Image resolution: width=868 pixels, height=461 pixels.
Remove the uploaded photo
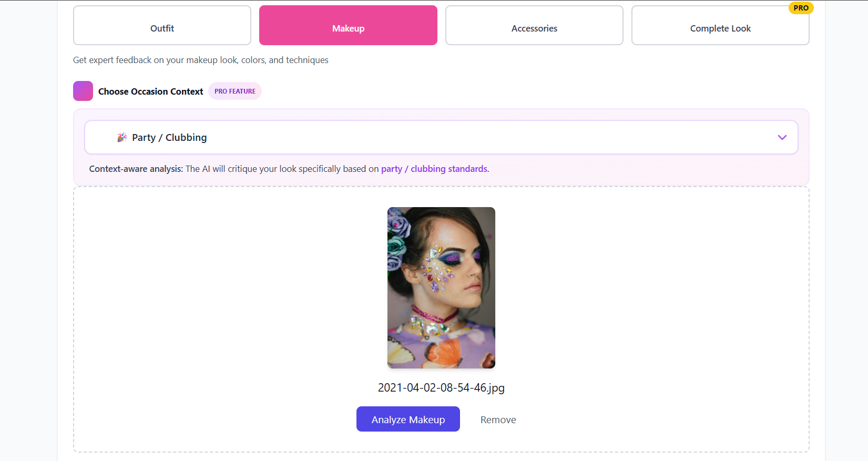click(497, 419)
